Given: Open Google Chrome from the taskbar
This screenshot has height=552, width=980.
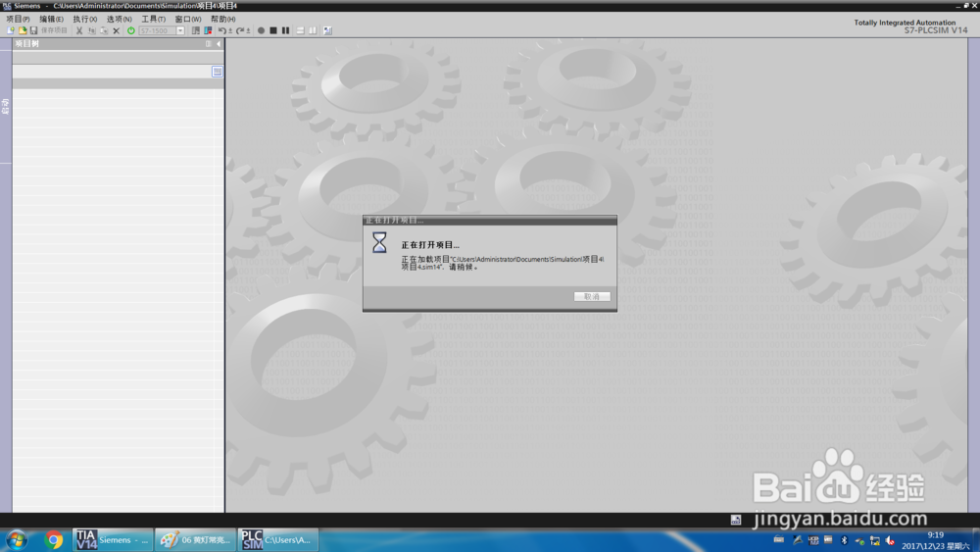Looking at the screenshot, I should 53,539.
